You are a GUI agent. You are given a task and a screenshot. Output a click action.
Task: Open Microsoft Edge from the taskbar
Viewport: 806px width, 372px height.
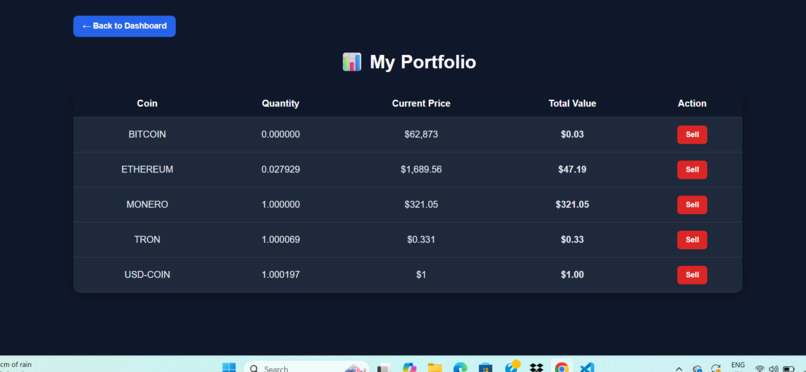coord(460,368)
